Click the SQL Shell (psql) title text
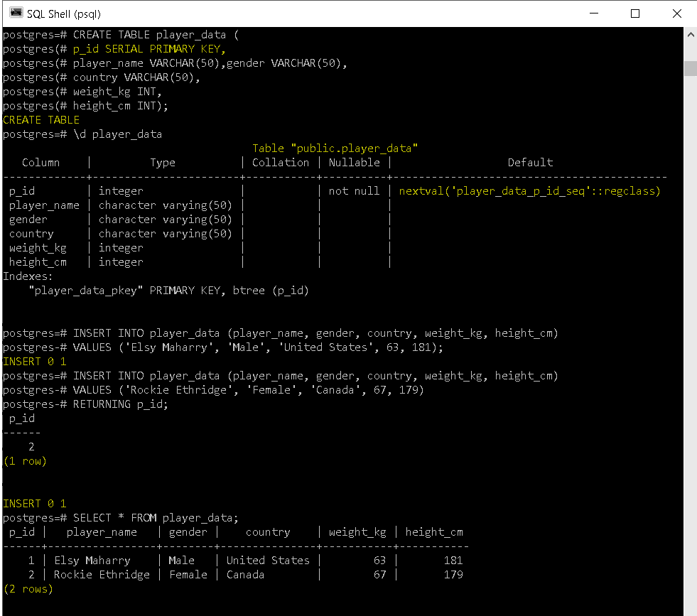Viewport: 697px width, 616px height. 64,13
